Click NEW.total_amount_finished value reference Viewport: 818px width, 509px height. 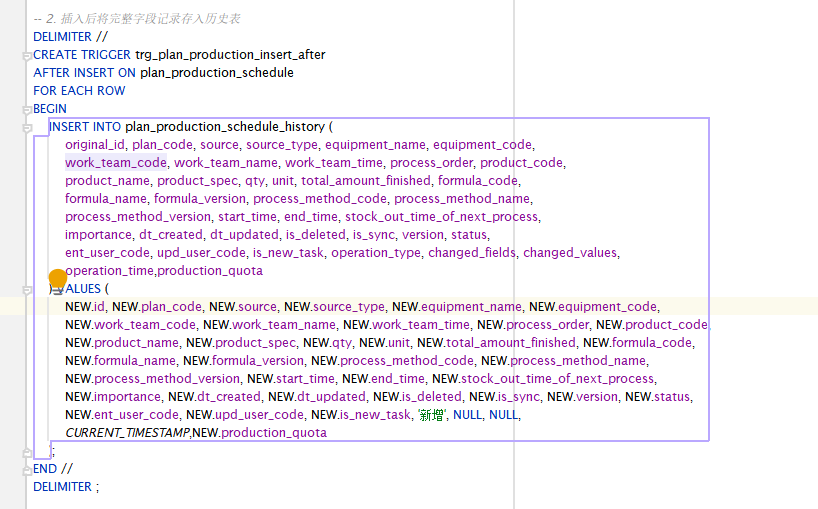point(496,343)
